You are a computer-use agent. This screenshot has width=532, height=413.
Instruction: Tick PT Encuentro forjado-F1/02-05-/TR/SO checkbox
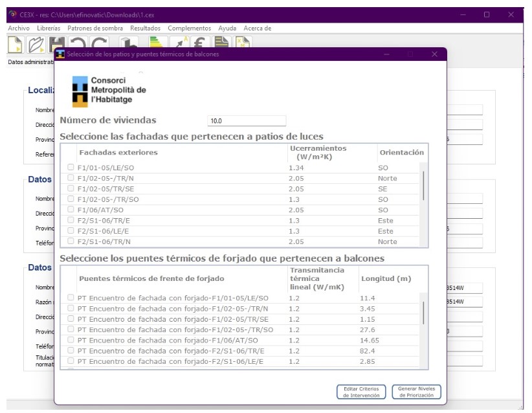click(x=71, y=329)
